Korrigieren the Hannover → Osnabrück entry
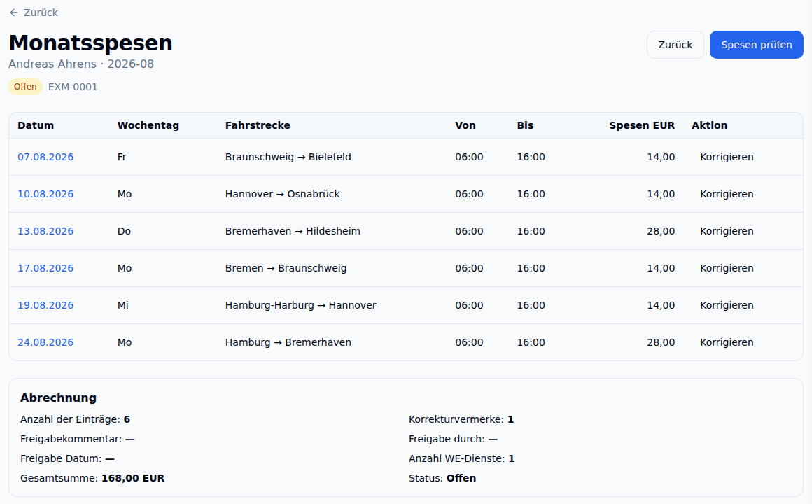 727,194
